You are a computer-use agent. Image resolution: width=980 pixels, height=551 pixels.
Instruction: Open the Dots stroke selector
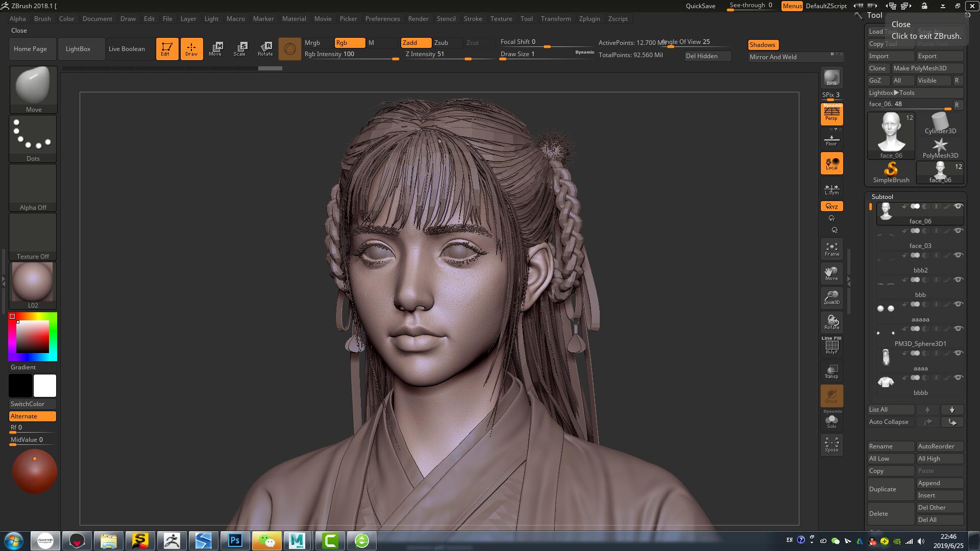33,139
